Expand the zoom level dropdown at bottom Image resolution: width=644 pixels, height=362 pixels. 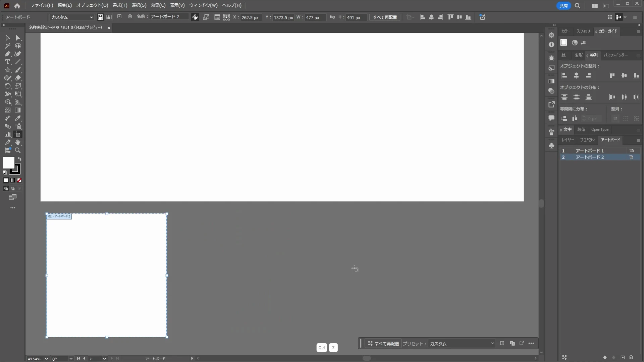tap(46, 359)
